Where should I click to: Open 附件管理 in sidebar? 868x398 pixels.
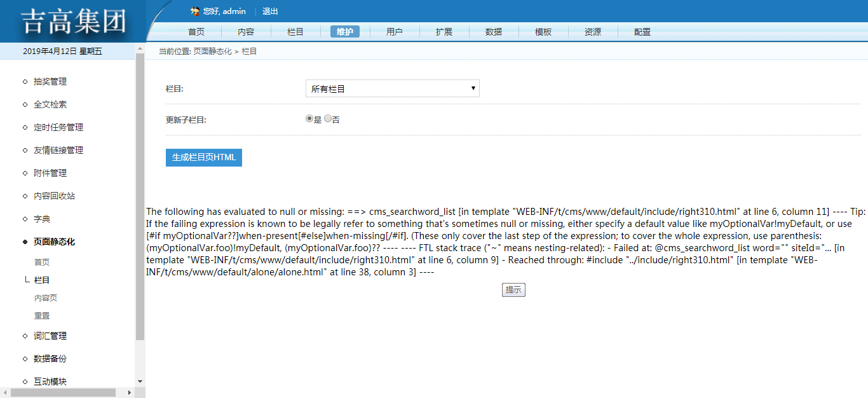(x=50, y=173)
